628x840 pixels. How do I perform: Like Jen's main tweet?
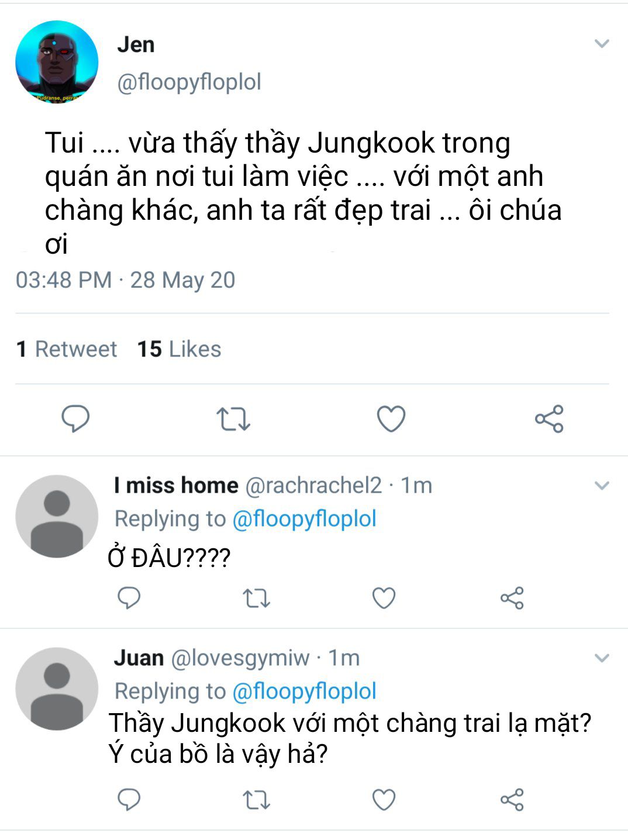pyautogui.click(x=391, y=419)
